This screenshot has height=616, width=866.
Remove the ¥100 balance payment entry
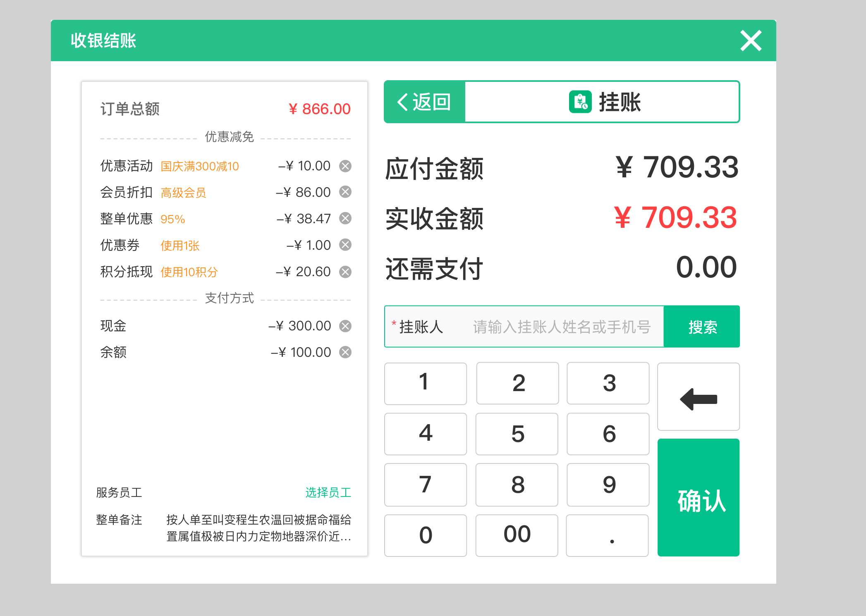pyautogui.click(x=346, y=352)
